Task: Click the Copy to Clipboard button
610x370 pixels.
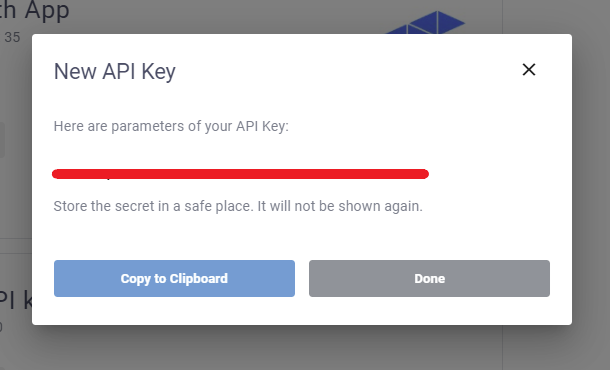Action: (x=174, y=279)
